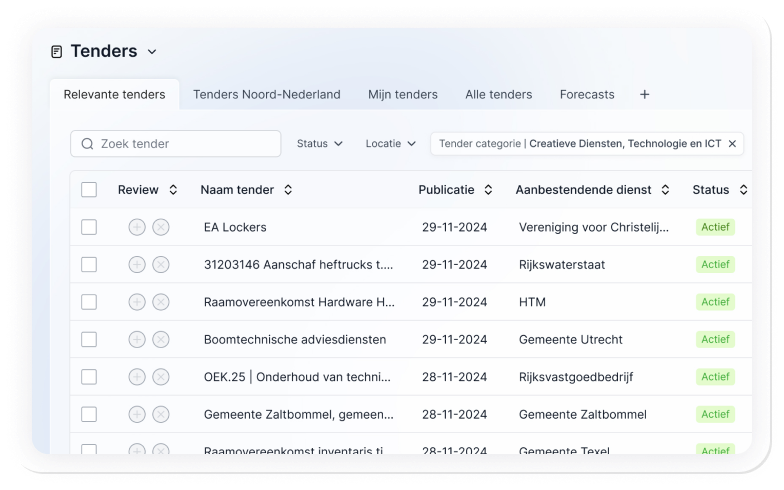This screenshot has width=784, height=490.
Task: Click the Zoek tender search field
Action: [x=176, y=144]
